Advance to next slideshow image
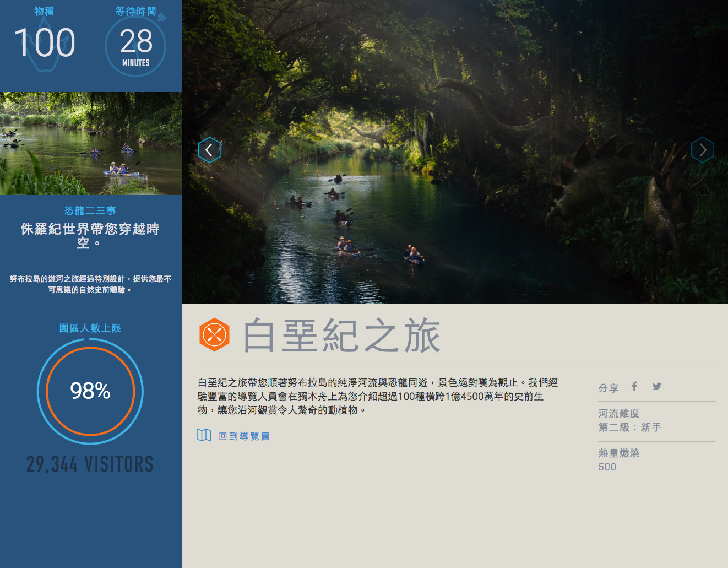Image resolution: width=728 pixels, height=568 pixels. coord(703,150)
